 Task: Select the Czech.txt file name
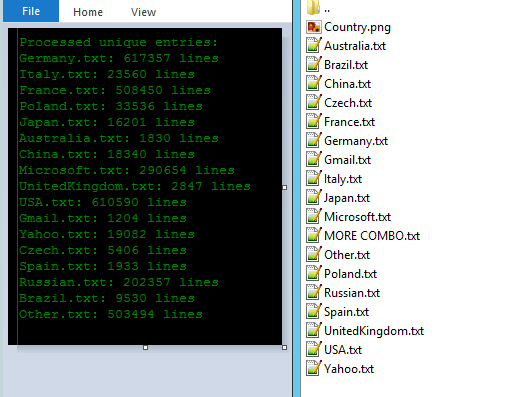pyautogui.click(x=348, y=103)
